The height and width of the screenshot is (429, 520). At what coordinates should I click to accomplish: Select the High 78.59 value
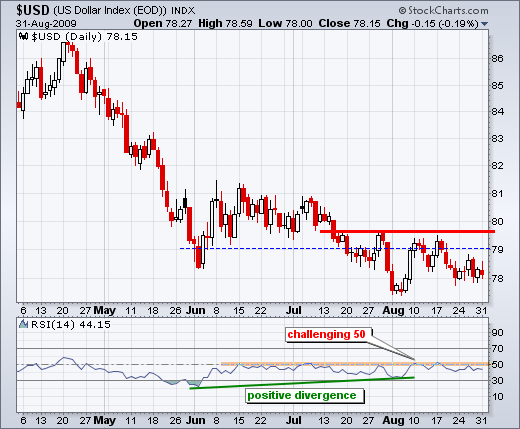(x=225, y=24)
